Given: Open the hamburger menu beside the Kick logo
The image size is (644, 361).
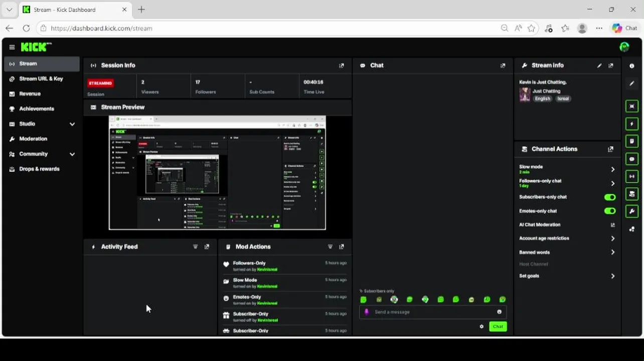Looking at the screenshot, I should click(x=12, y=47).
